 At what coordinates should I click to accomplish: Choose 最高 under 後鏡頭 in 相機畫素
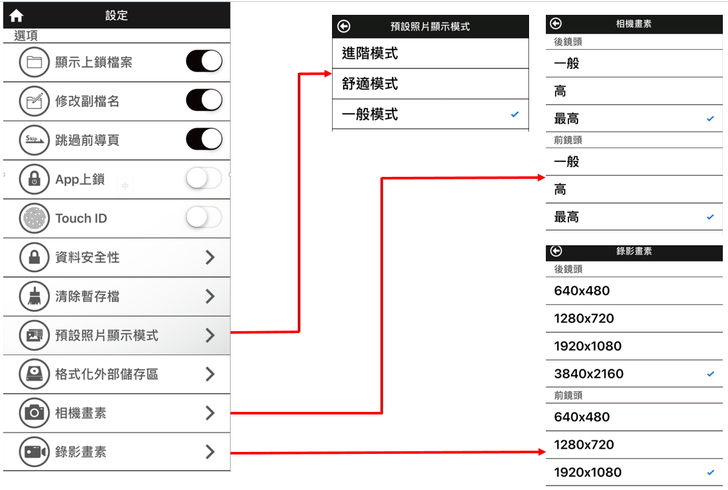634,119
